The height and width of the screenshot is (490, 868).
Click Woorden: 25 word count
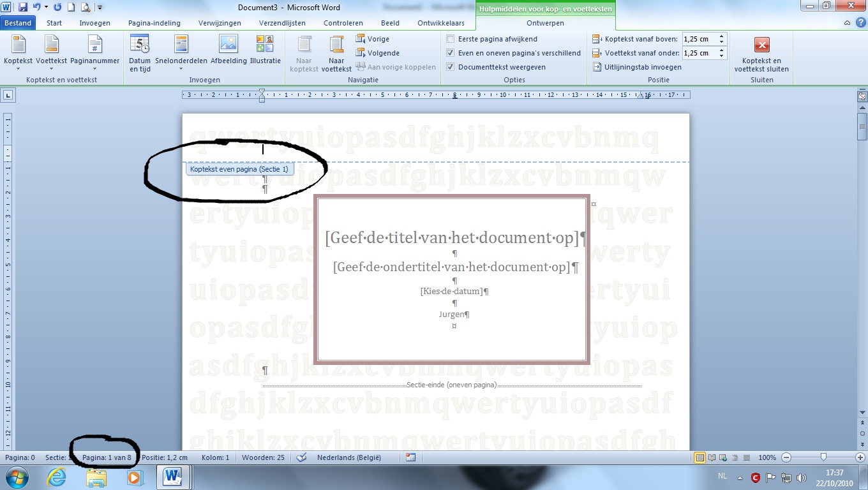263,457
